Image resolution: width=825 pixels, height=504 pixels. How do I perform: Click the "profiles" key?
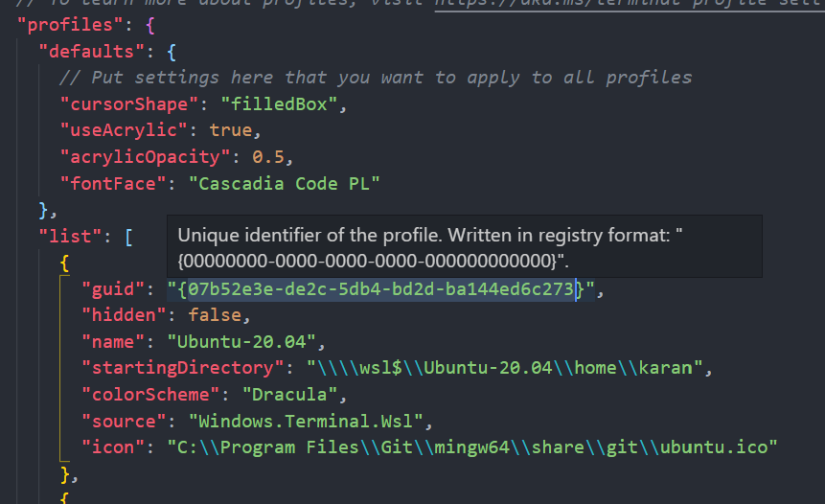[71, 25]
